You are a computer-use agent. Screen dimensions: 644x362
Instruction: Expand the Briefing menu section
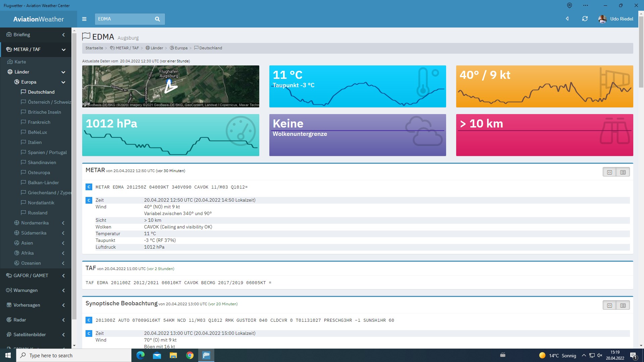(x=36, y=35)
